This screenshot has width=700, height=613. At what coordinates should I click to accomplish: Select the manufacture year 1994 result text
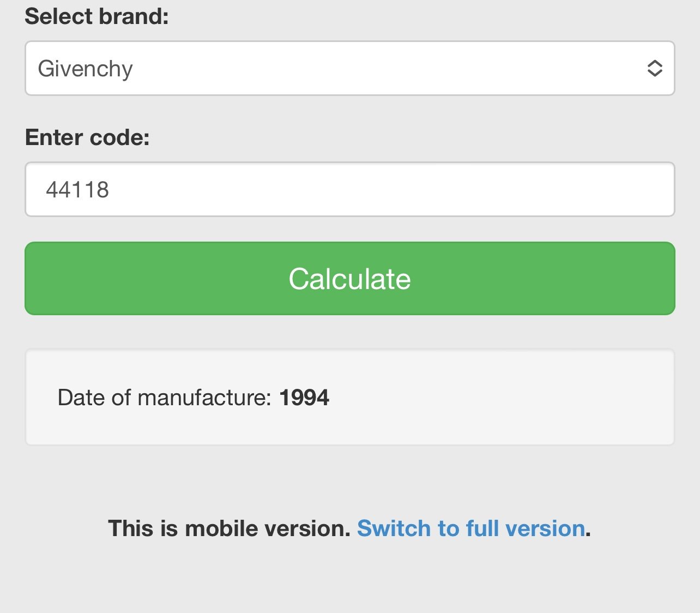point(304,398)
